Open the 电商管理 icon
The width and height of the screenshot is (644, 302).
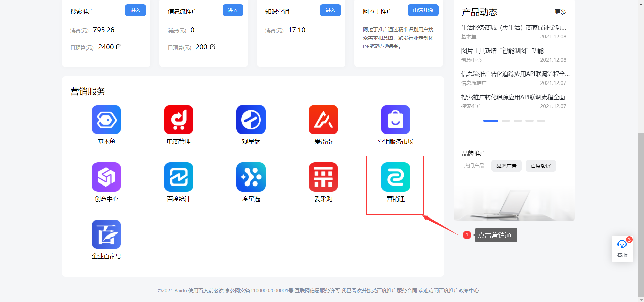point(179,120)
